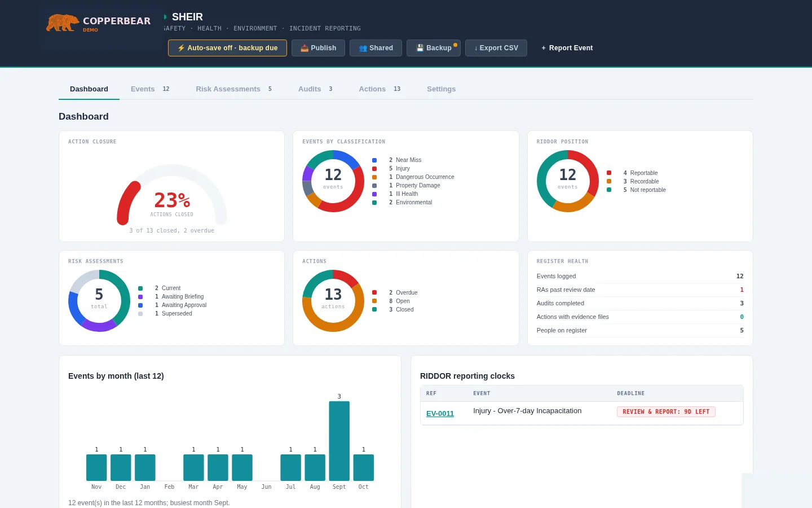Select the Injury legend entry under Events by Classification
812x508 pixels.
(x=403, y=169)
